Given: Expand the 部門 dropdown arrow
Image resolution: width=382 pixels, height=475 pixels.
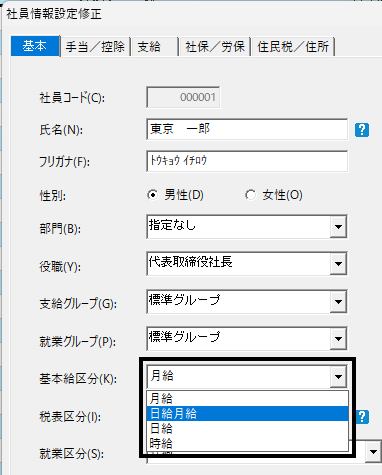Looking at the screenshot, I should click(x=338, y=227).
